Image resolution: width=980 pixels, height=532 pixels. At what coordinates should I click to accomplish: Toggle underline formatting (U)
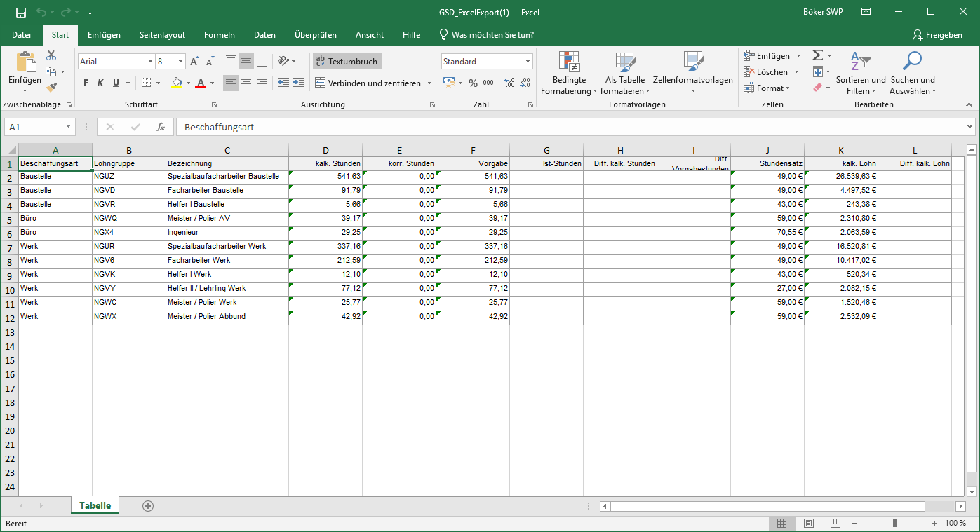pos(116,83)
